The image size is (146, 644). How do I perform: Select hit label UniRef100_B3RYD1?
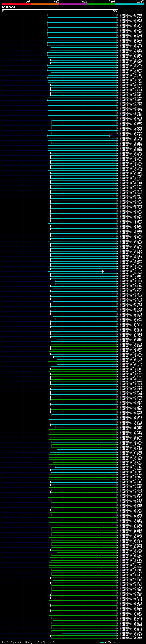click(131, 289)
